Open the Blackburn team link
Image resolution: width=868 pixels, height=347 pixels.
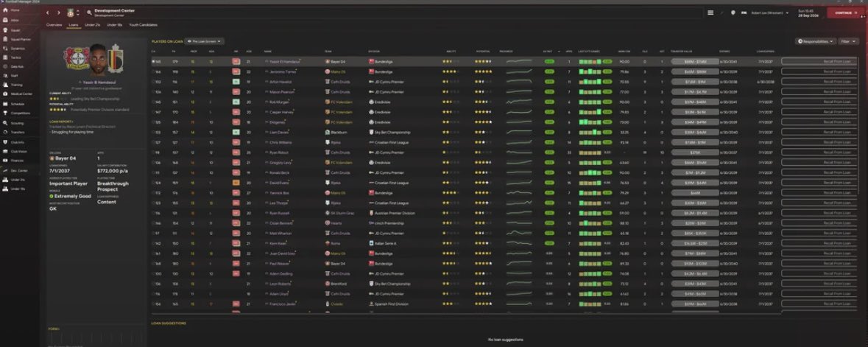tap(339, 133)
